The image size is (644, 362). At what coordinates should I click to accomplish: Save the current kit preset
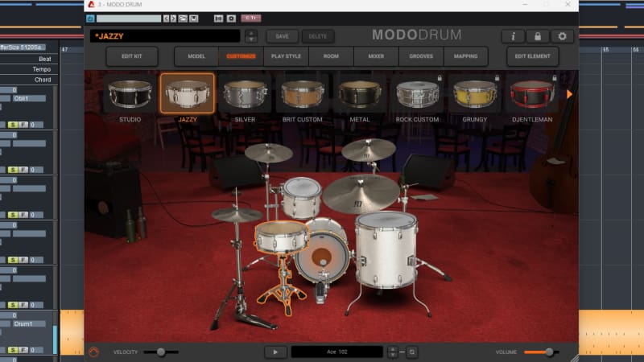pos(283,36)
